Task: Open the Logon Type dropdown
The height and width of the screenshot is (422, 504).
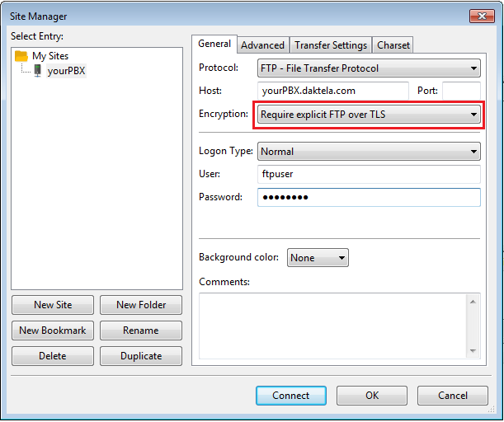Action: (369, 152)
